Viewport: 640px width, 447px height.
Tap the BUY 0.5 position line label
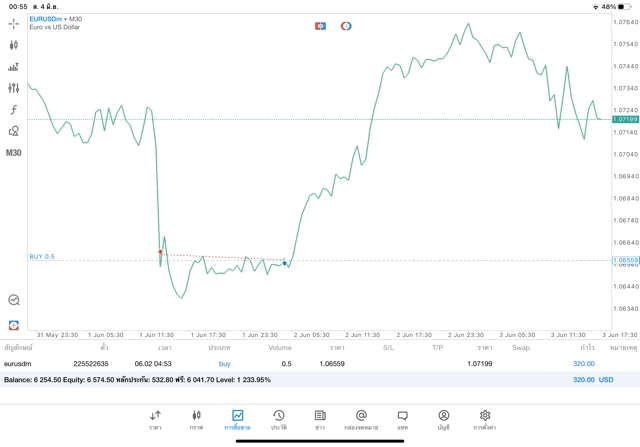tap(42, 256)
